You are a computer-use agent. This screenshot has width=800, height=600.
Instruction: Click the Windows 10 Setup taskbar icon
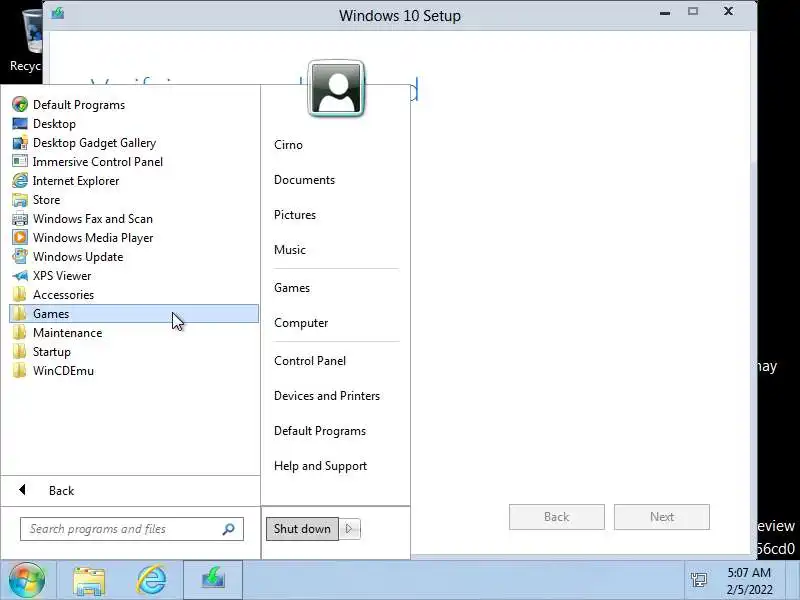pos(213,580)
